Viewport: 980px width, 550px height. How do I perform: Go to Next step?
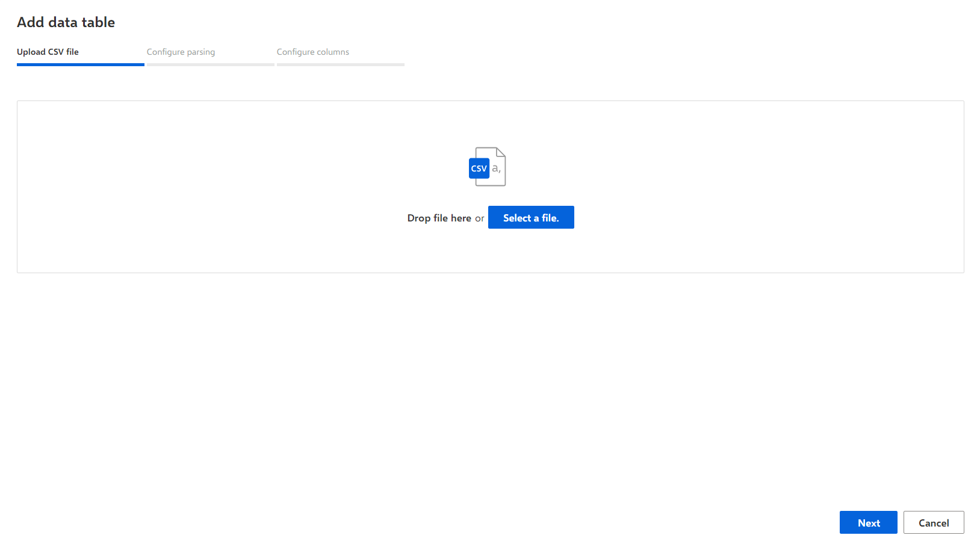tap(868, 522)
